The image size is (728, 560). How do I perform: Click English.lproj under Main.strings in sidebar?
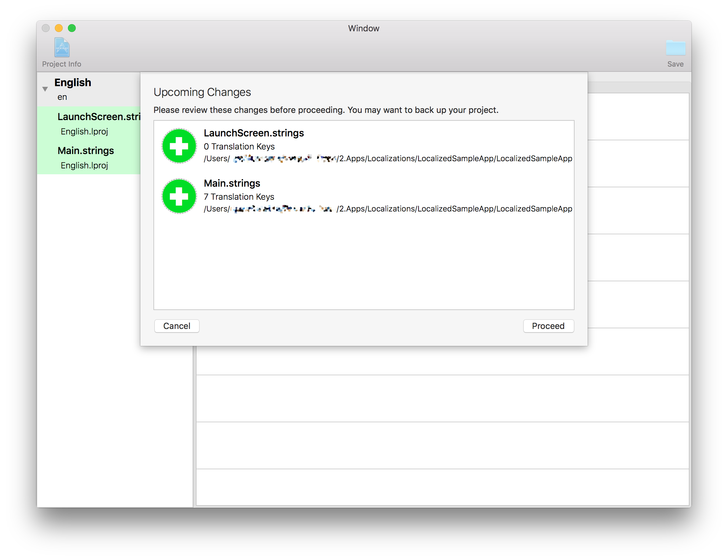84,165
